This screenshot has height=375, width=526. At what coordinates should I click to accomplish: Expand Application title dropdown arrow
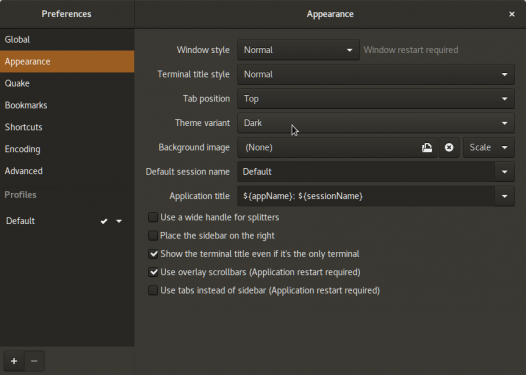[x=505, y=196]
